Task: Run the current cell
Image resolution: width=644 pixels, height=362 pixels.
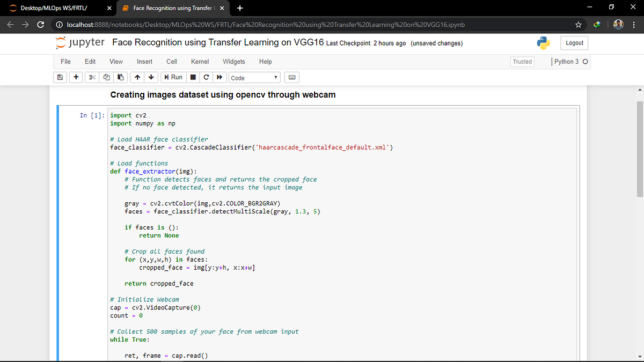Action: 173,77
